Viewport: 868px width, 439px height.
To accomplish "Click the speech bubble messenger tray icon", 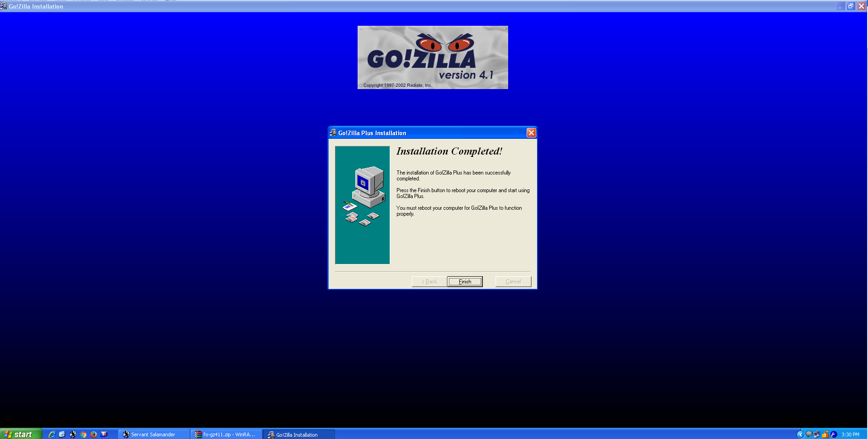I will pyautogui.click(x=809, y=434).
